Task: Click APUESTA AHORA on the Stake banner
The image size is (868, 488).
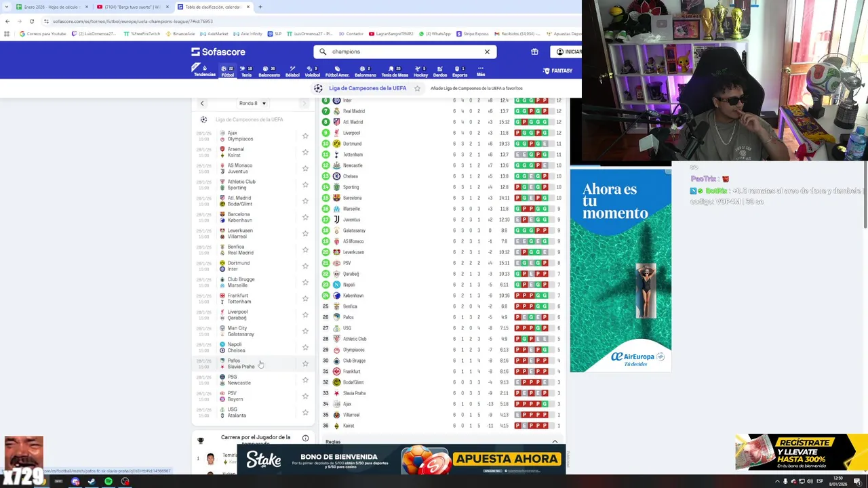Action: (507, 459)
